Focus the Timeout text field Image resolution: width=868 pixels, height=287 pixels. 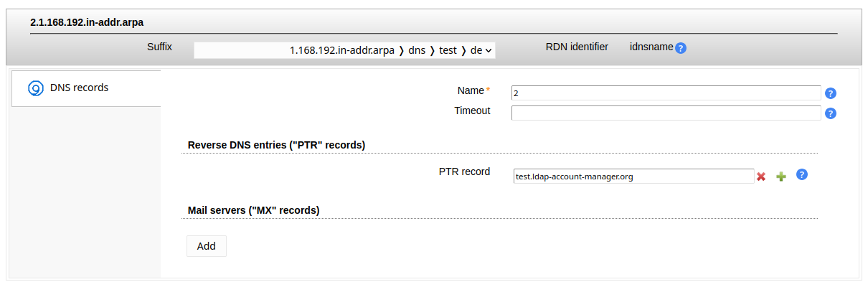(665, 113)
